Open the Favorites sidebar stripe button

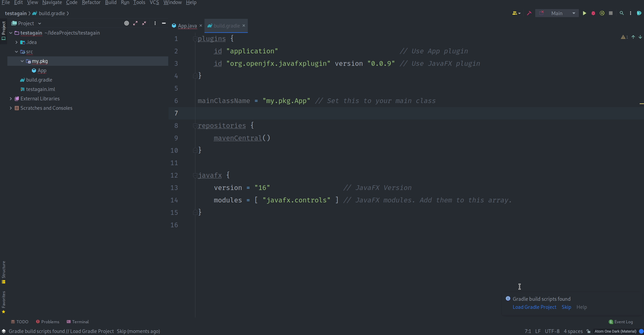tap(4, 302)
